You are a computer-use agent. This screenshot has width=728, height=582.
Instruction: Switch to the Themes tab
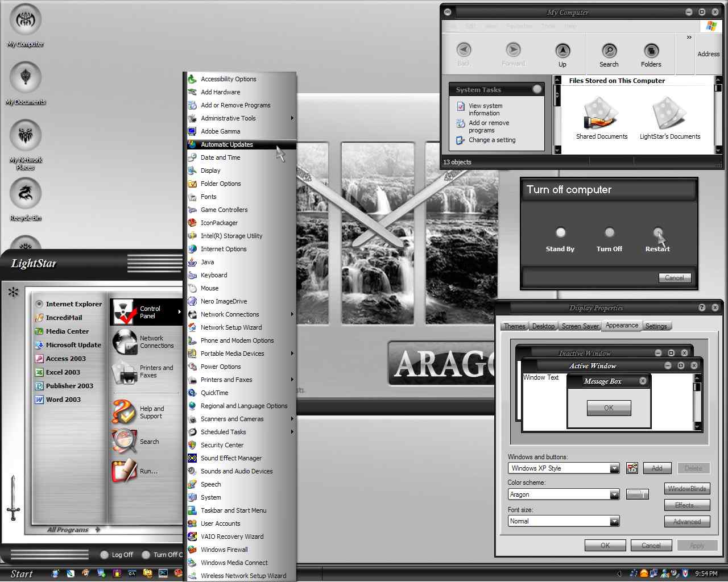(x=514, y=326)
